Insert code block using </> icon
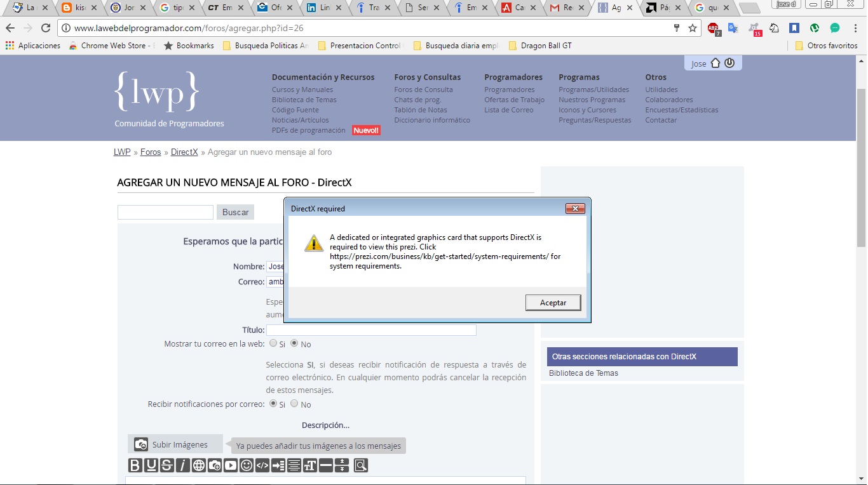 coord(262,465)
